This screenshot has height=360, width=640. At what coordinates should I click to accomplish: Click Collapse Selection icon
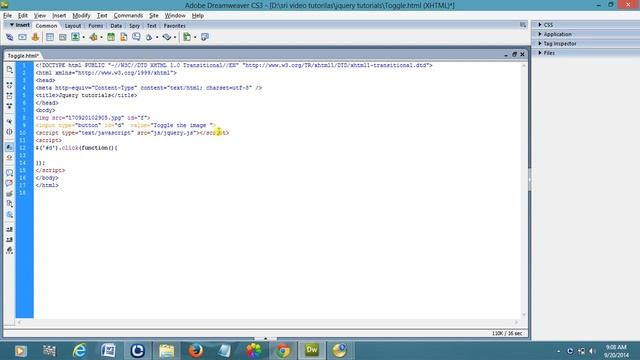point(9,96)
